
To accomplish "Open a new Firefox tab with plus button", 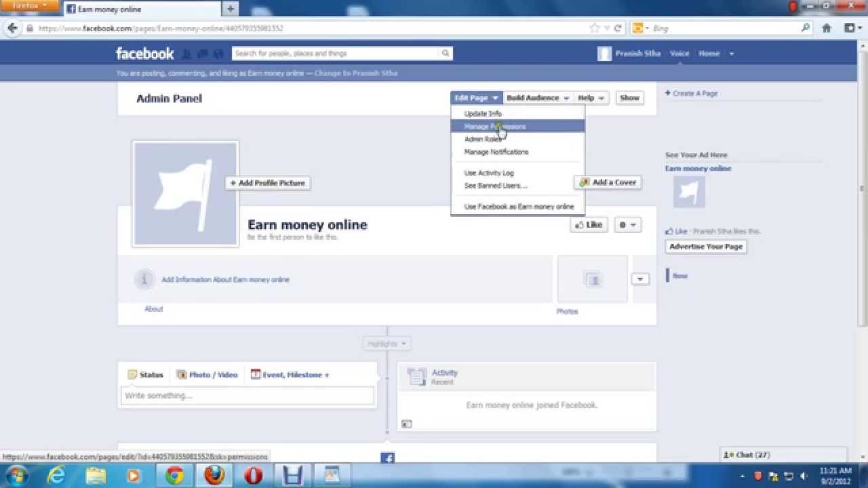I will coord(231,9).
